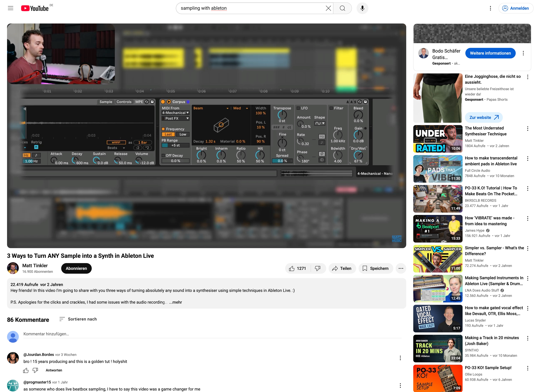Dislike the video with thumbs down
The width and height of the screenshot is (543, 392).
[x=318, y=268]
